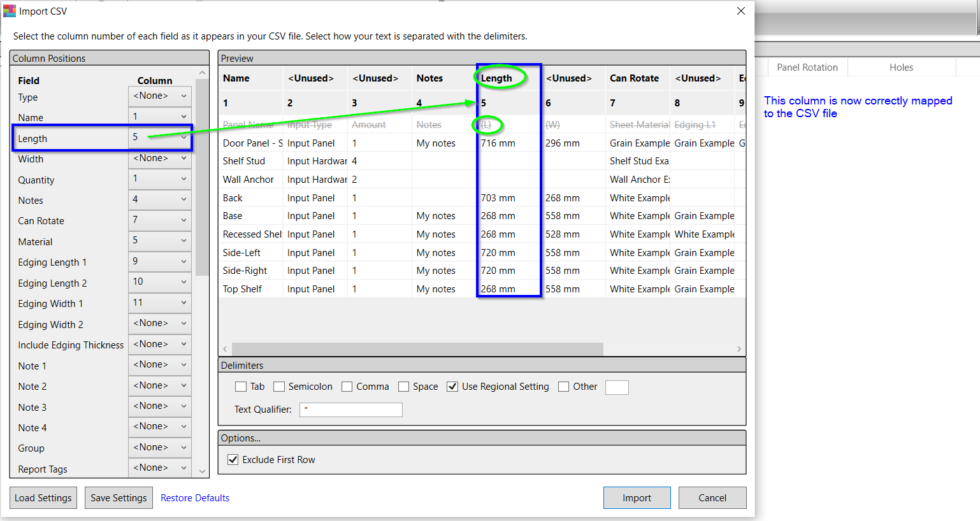Open the Note 2 column dropdown
980x521 pixels.
coord(160,385)
